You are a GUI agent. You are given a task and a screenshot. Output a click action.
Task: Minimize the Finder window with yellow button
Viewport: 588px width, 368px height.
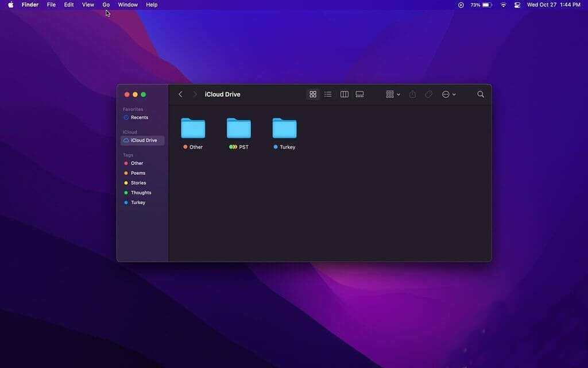[135, 95]
